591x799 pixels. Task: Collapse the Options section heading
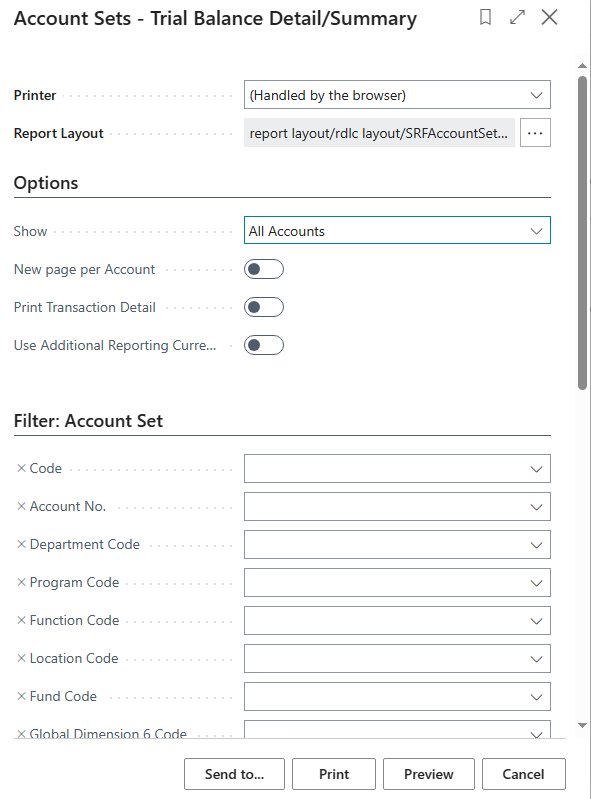(46, 183)
